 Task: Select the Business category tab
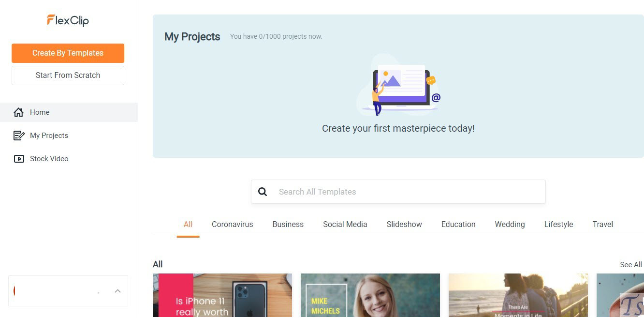(288, 225)
